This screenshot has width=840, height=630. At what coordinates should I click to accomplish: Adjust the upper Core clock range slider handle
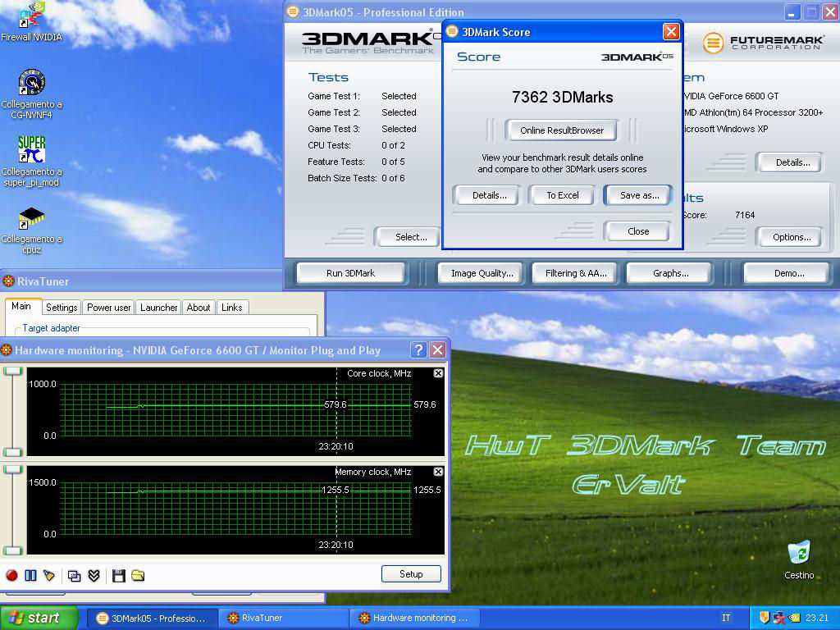tap(12, 372)
